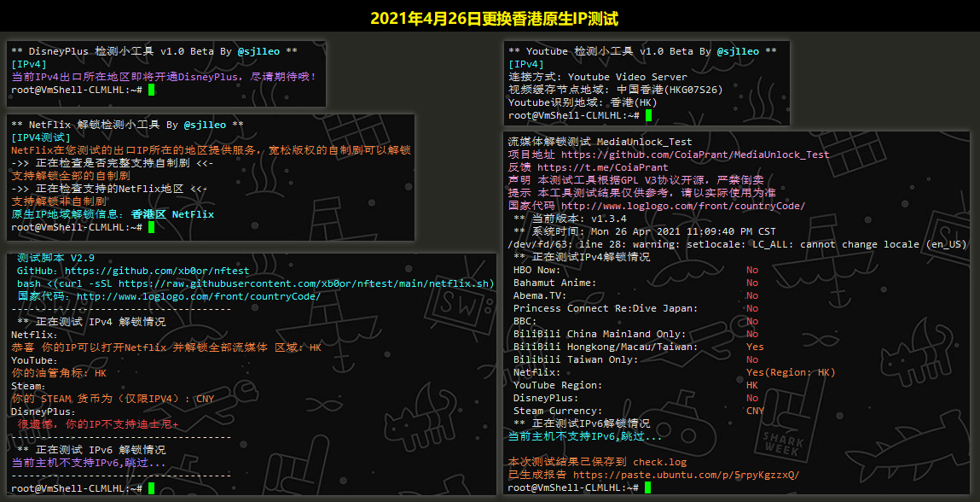Screen dimensions: 980x502
Task: Select the 视频缓存节点地域 HKG07S26 line
Action: 616,90
